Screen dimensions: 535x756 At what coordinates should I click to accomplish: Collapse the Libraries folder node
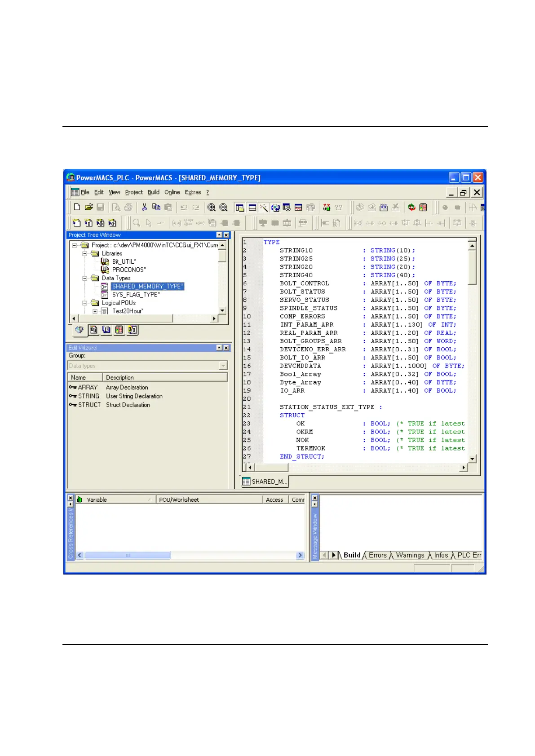pos(85,253)
